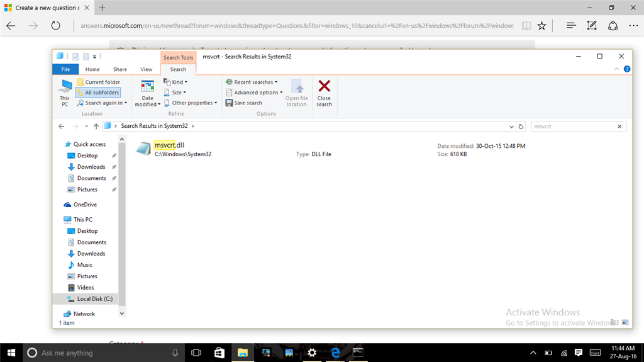The height and width of the screenshot is (362, 644).
Task: Open Search again in dropdown
Action: coord(103,103)
